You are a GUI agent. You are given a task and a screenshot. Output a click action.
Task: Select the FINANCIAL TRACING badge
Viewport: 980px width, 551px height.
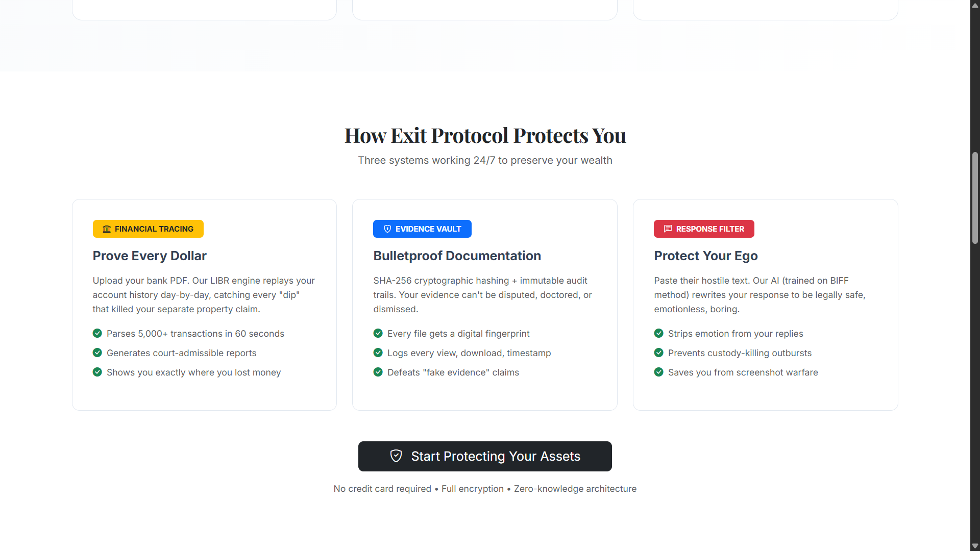[x=148, y=229]
